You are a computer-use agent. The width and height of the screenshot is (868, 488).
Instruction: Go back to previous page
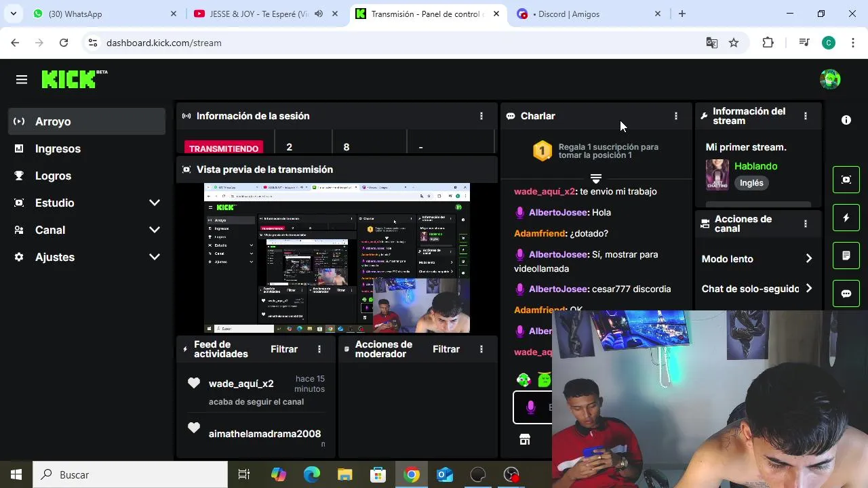tap(15, 43)
